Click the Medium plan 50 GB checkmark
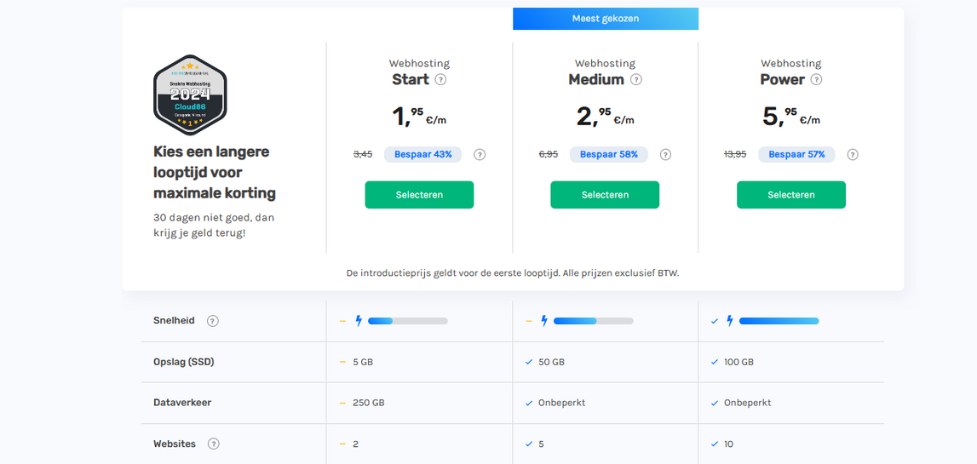 click(528, 362)
